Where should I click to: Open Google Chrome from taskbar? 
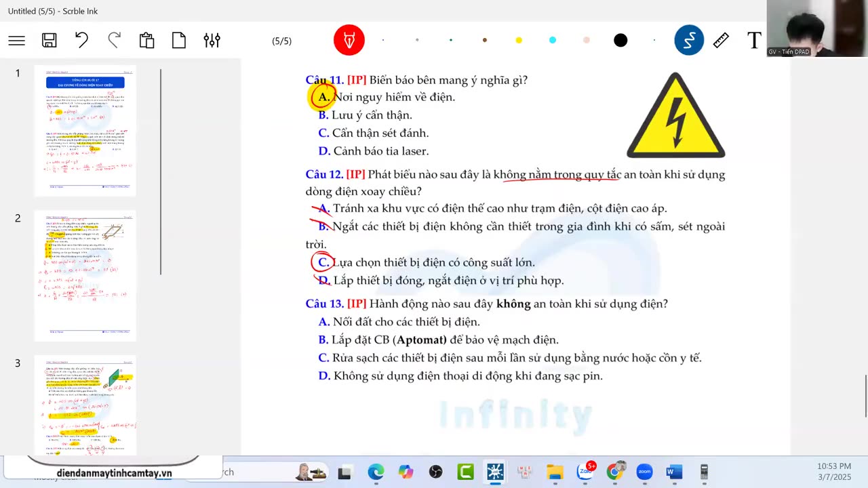[614, 472]
